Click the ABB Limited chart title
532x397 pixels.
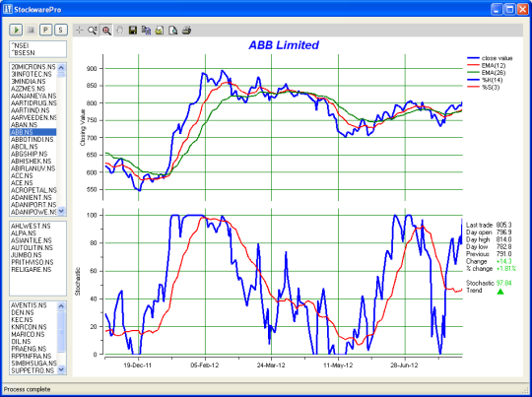284,45
